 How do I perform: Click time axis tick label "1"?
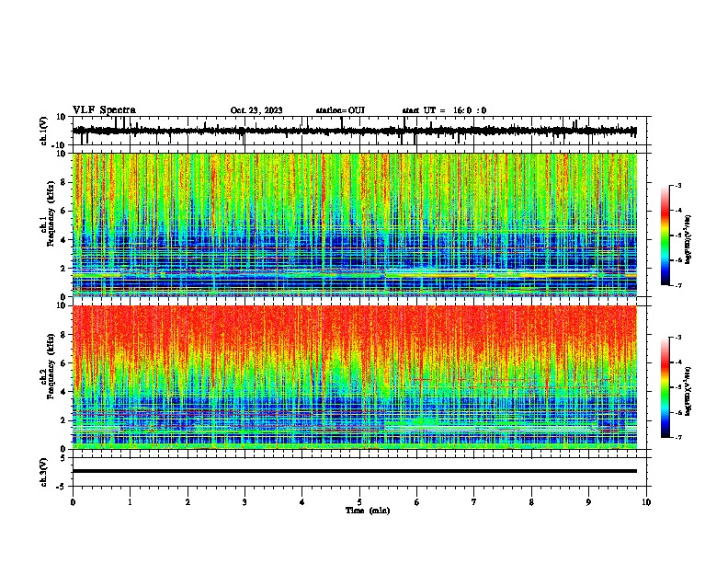click(130, 502)
